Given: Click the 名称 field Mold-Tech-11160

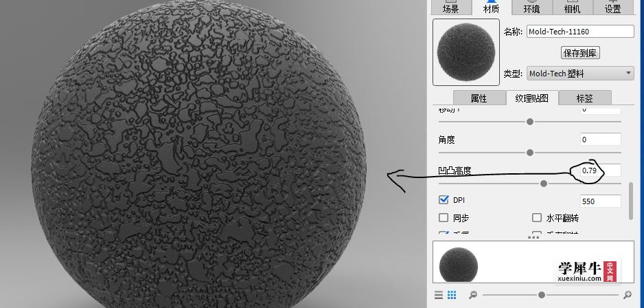Looking at the screenshot, I should pyautogui.click(x=580, y=31).
